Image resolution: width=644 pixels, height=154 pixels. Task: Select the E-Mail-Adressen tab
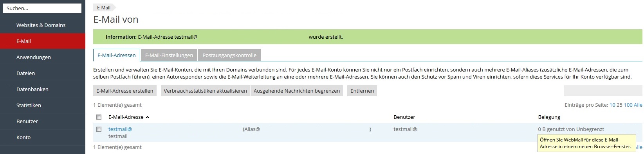pyautogui.click(x=117, y=55)
